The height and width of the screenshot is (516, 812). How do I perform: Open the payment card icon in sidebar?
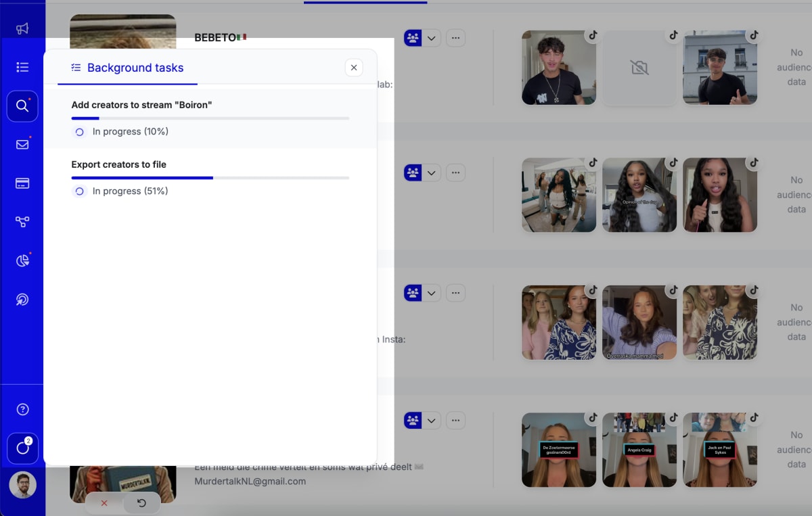click(x=22, y=183)
